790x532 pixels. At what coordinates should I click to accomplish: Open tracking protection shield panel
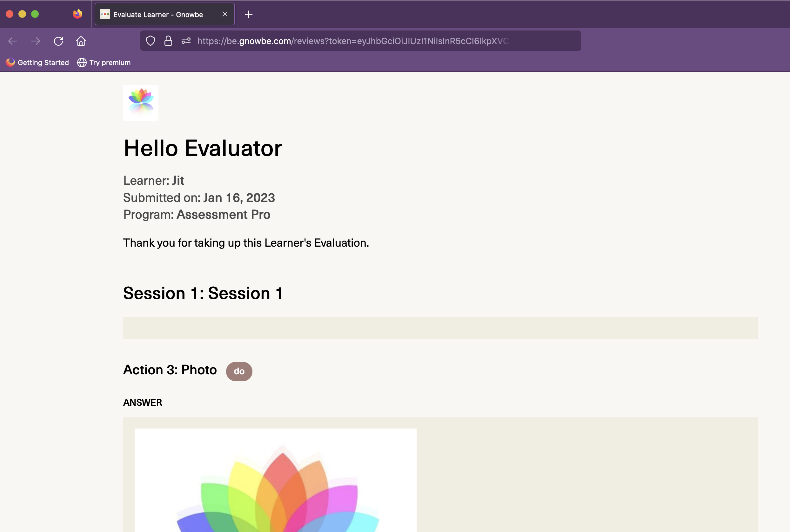click(150, 41)
